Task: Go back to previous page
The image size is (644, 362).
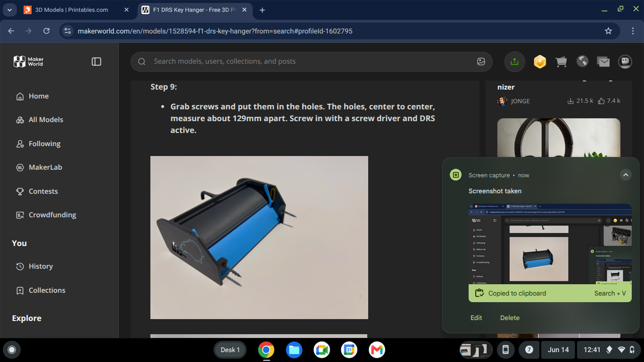Action: coord(11,31)
